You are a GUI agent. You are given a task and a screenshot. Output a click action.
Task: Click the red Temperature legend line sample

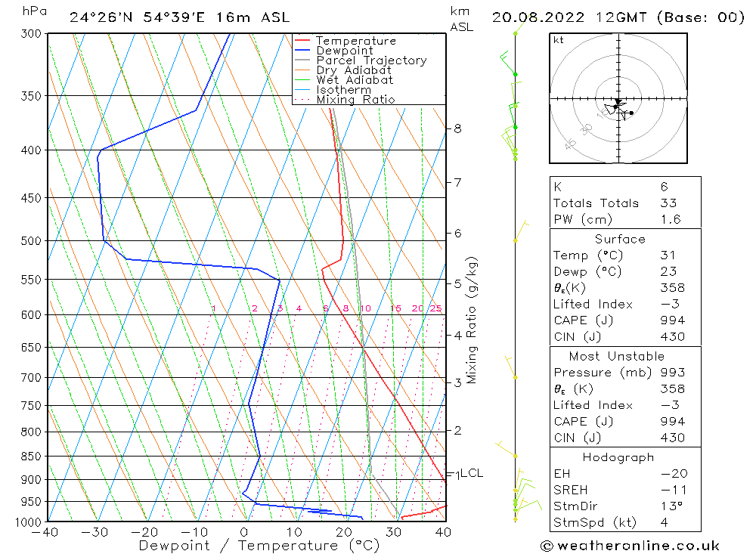302,41
